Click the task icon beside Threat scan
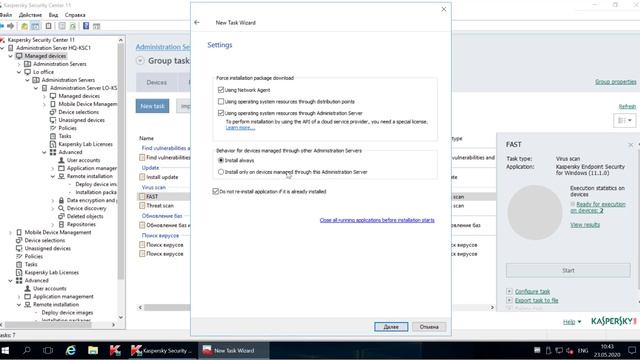This screenshot has width=640, height=360. (142, 206)
